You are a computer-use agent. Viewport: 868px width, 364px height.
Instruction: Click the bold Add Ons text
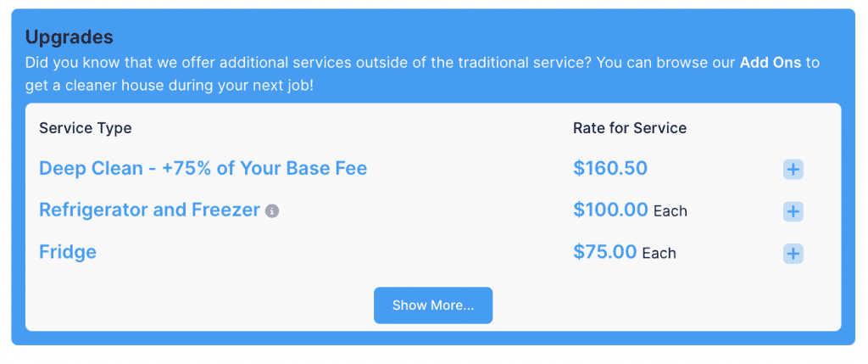click(x=770, y=64)
